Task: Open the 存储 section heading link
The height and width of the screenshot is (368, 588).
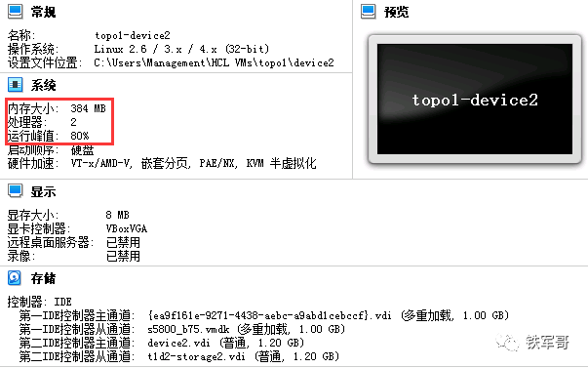Action: 43,278
